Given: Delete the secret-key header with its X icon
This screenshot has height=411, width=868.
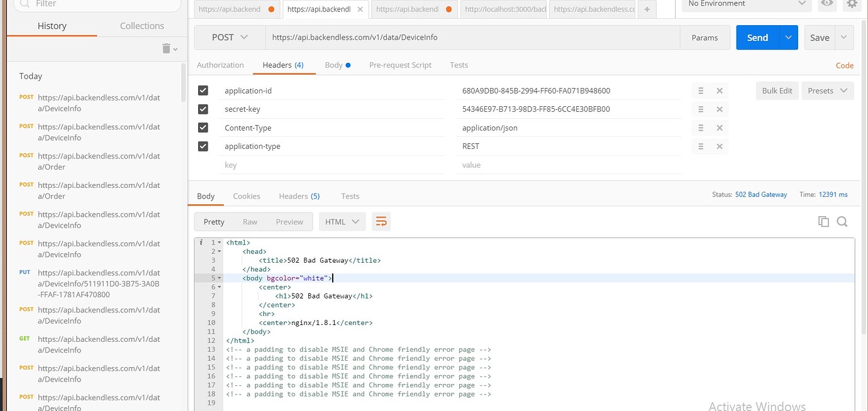Looking at the screenshot, I should pos(719,109).
